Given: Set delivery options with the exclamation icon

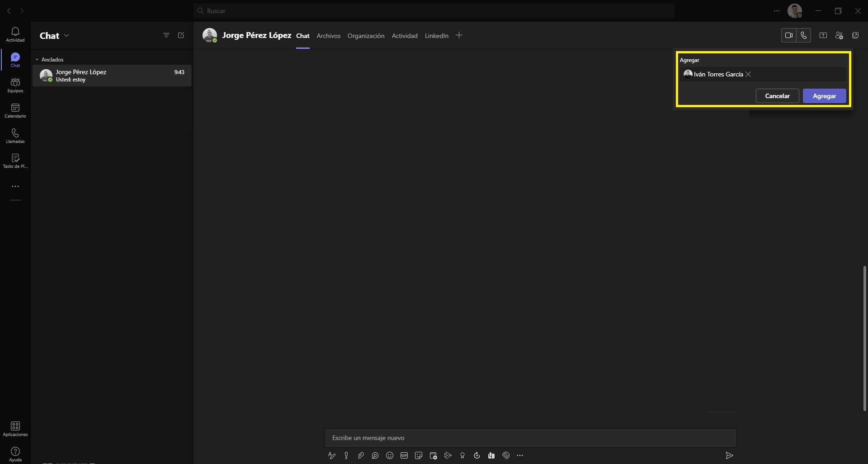Looking at the screenshot, I should [346, 455].
